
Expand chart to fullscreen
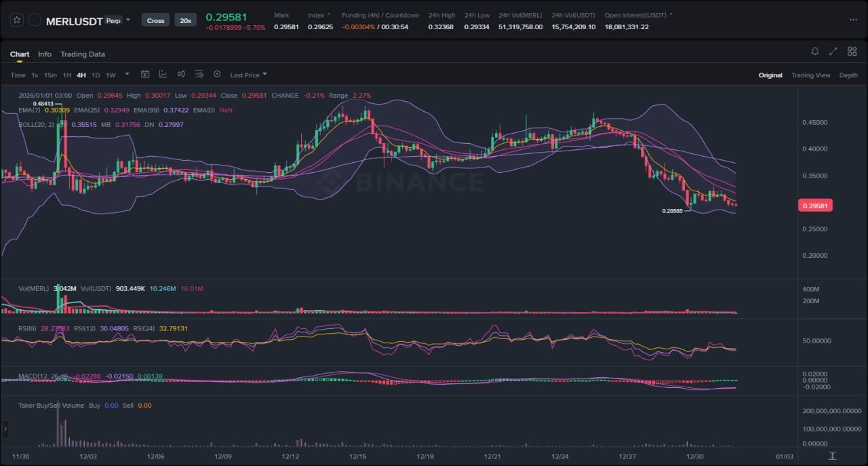(833, 52)
